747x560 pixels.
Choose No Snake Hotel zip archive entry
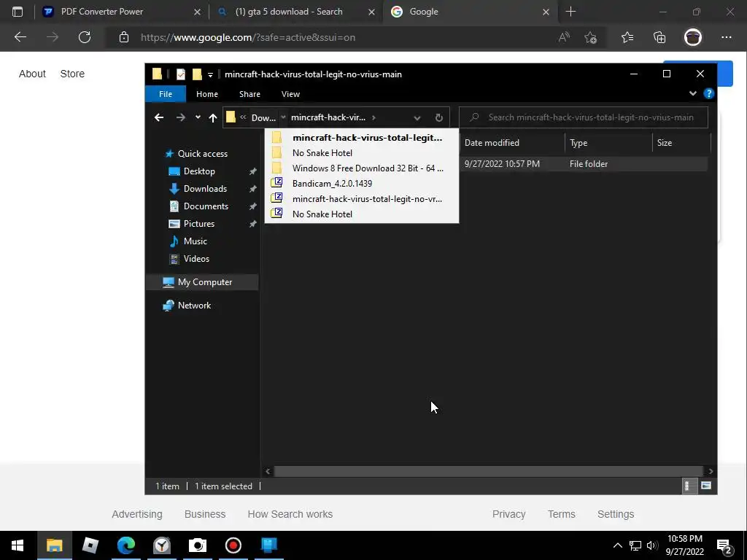point(361,214)
